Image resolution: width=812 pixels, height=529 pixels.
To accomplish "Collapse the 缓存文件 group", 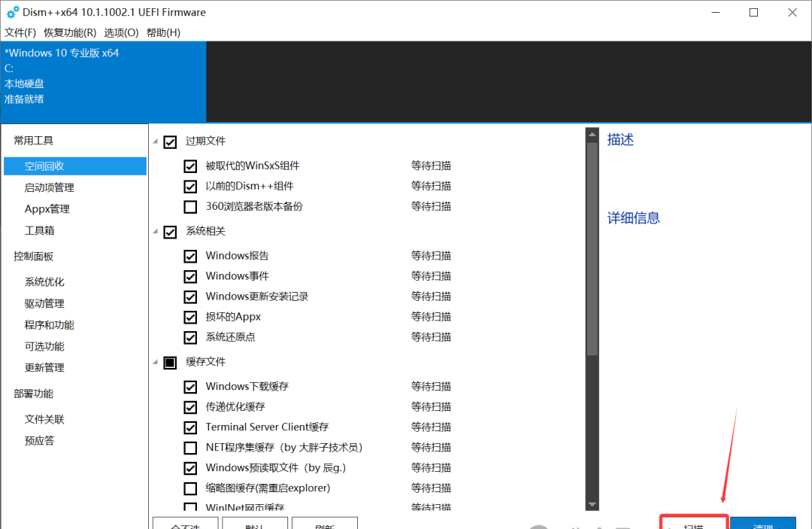I will click(156, 362).
